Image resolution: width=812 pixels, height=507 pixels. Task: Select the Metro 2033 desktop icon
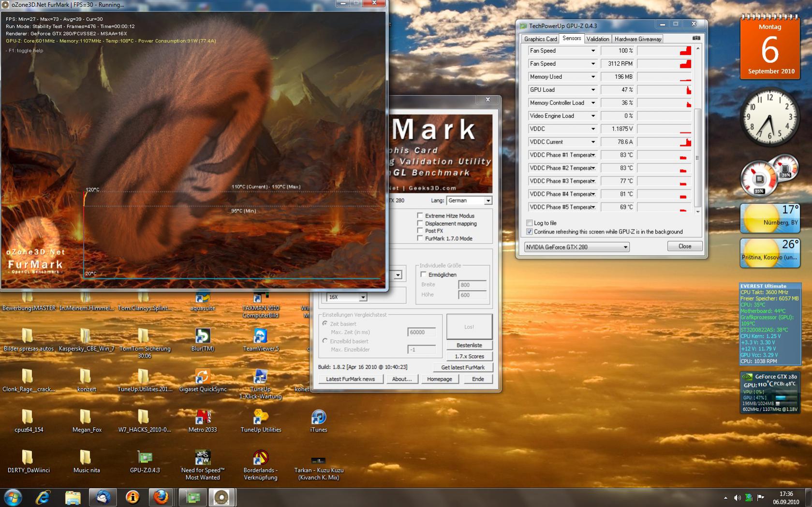tap(203, 421)
